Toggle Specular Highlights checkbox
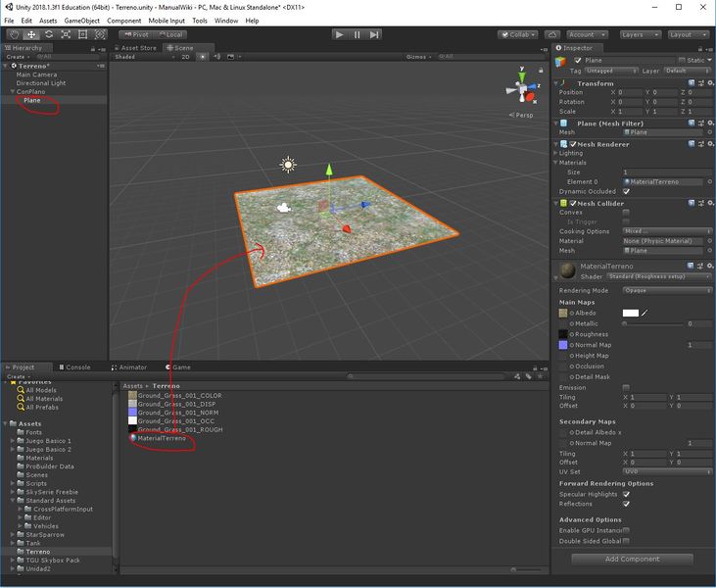 (627, 494)
